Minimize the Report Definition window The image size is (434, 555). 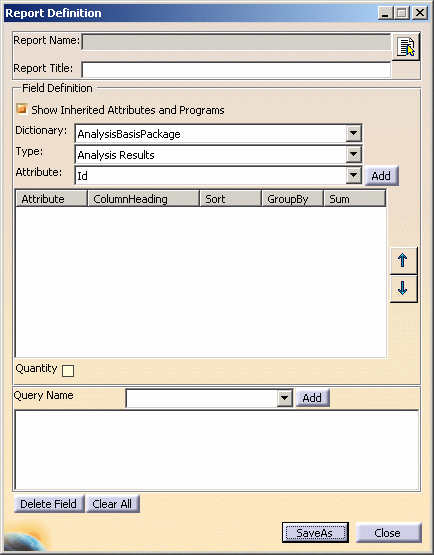[x=385, y=13]
